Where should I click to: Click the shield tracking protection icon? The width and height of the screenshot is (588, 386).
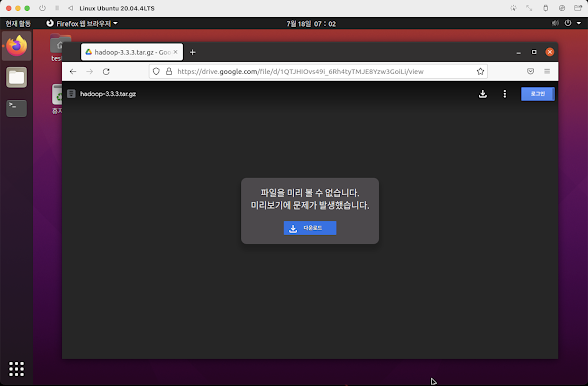(x=156, y=71)
